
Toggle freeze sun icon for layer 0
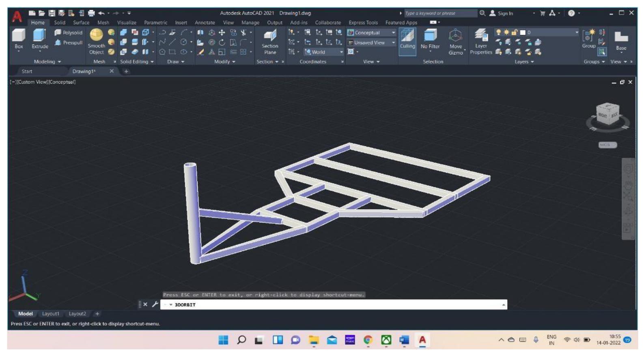coord(506,32)
